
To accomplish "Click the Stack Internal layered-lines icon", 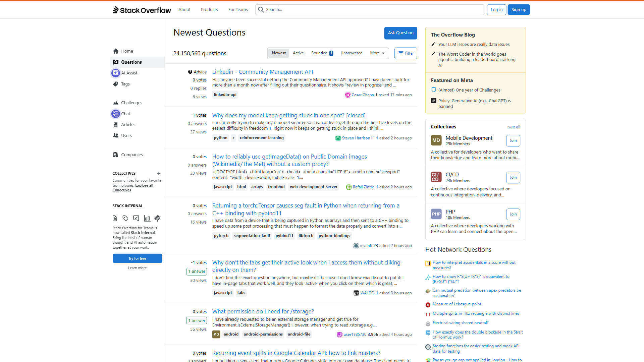I will 157,218.
